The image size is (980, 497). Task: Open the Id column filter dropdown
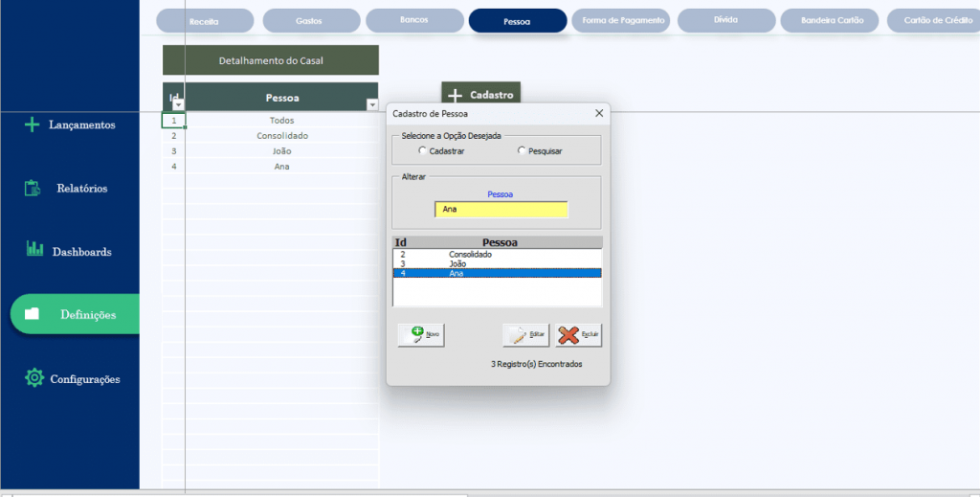click(178, 105)
